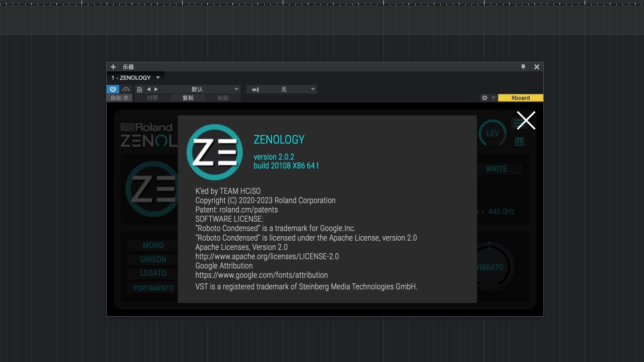Open the preset file document icon
Image resolution: width=644 pixels, height=362 pixels.
pos(140,89)
